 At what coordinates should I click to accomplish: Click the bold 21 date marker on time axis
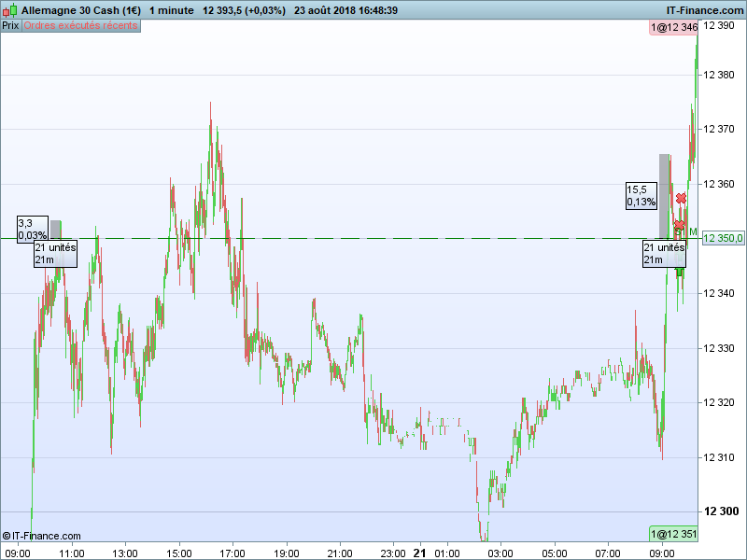419,553
